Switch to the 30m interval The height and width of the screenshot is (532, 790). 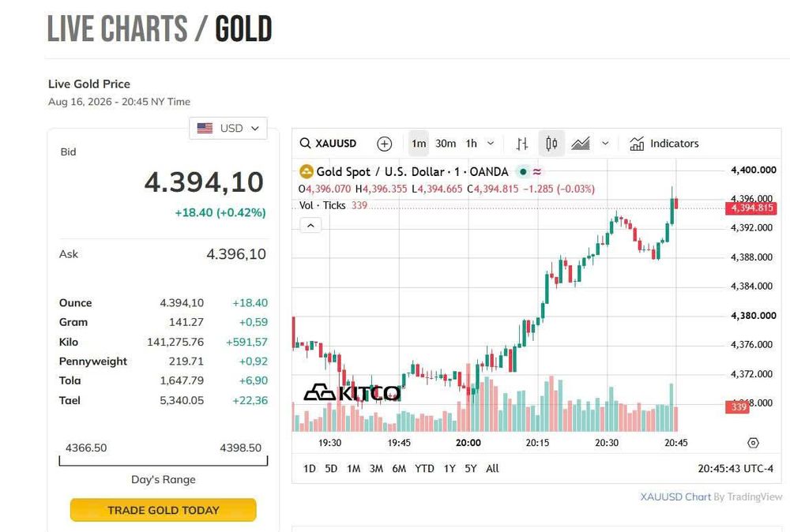click(x=446, y=144)
